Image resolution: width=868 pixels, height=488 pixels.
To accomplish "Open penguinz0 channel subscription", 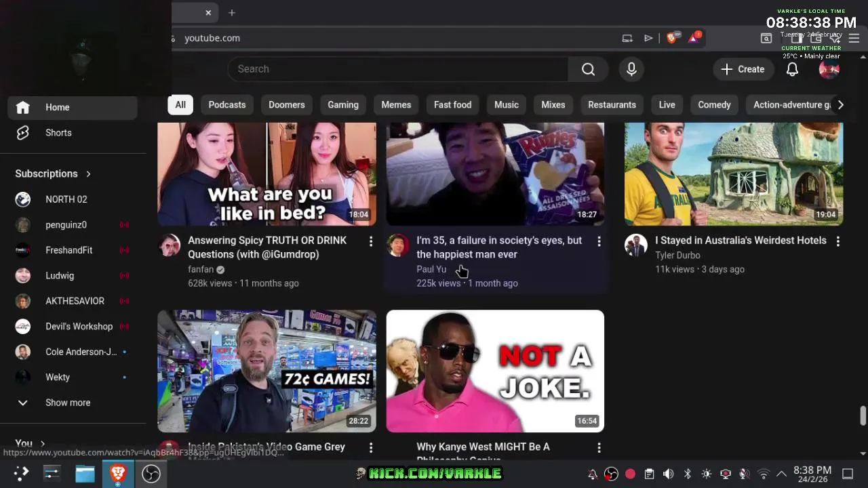I will click(73, 225).
